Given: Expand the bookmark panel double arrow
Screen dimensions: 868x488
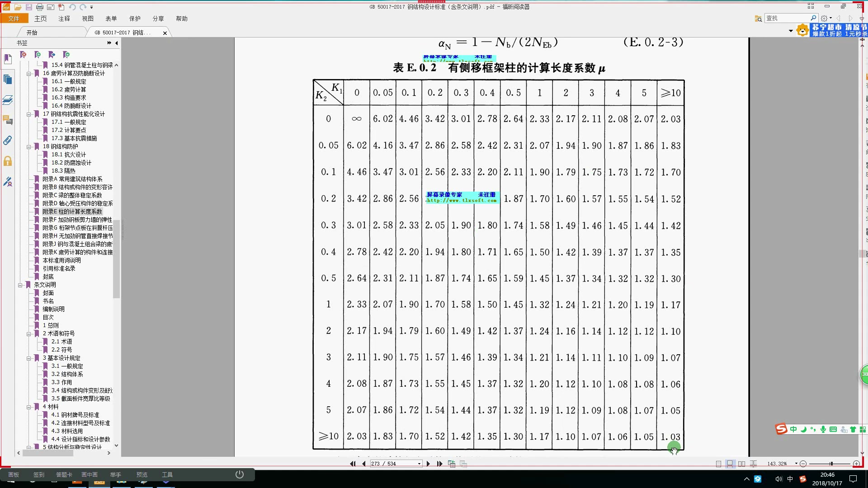Looking at the screenshot, I should pyautogui.click(x=109, y=43).
